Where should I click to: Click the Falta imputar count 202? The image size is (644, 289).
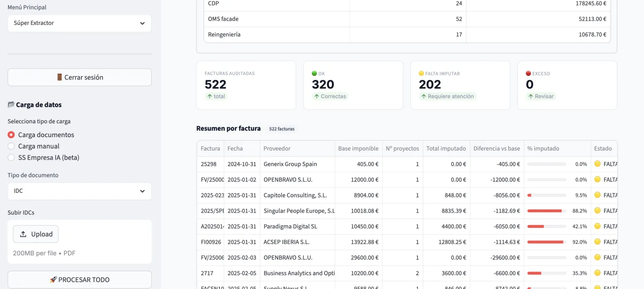(x=430, y=85)
